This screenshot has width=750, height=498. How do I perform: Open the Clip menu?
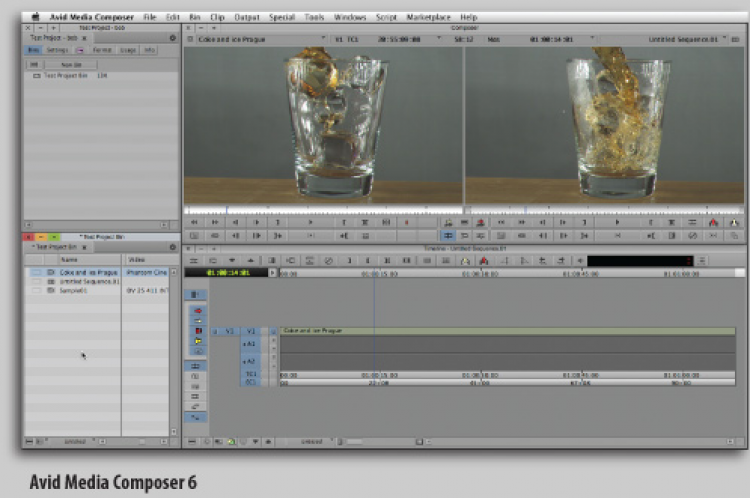pos(217,17)
